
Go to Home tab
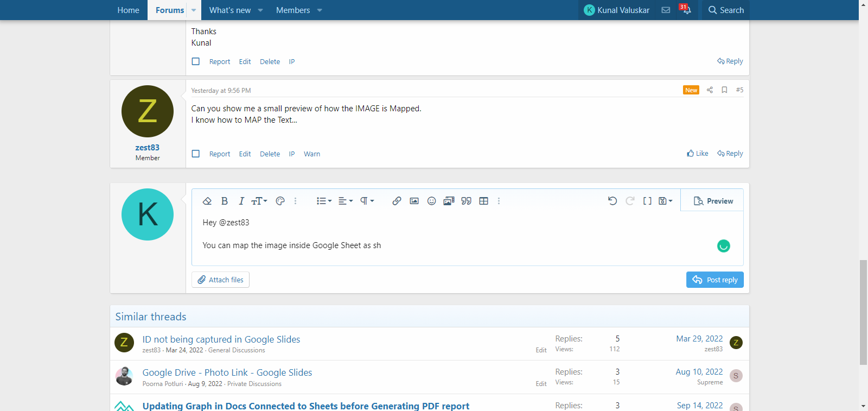click(x=128, y=10)
